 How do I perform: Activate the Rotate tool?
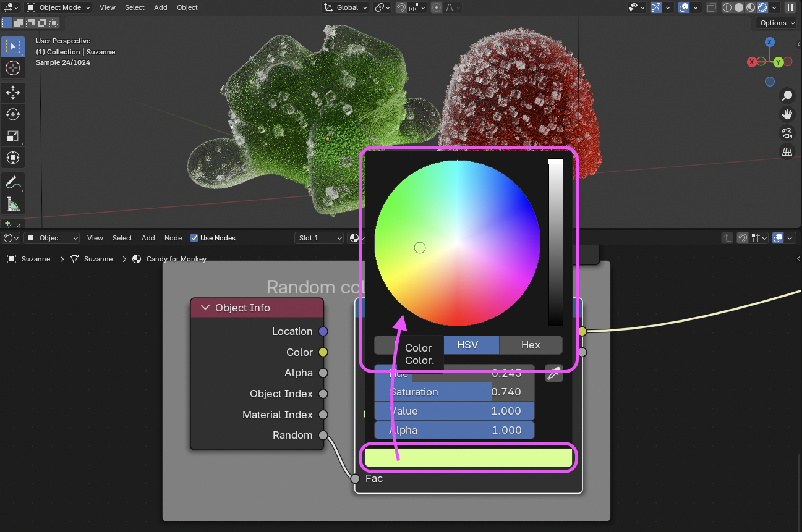pos(12,114)
